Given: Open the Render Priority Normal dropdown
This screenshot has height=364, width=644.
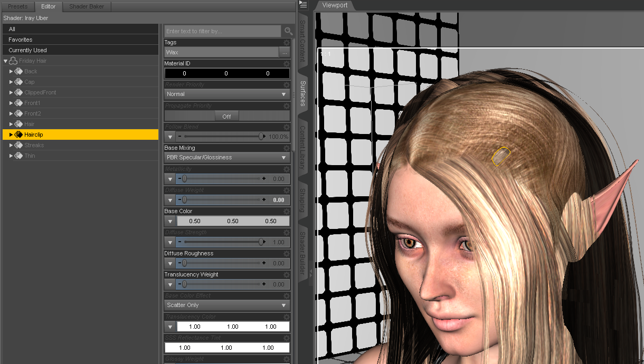Looking at the screenshot, I should pos(227,94).
